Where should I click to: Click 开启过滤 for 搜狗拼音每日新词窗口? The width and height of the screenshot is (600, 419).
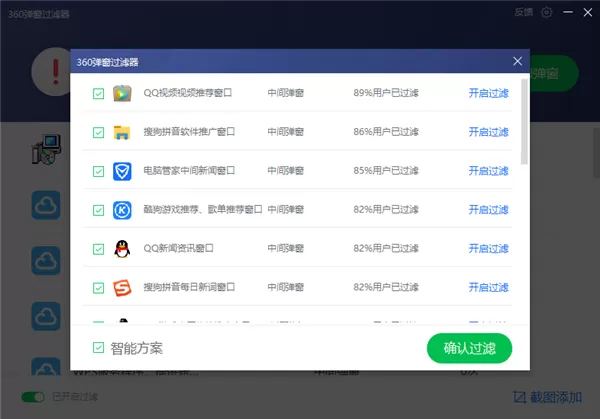489,287
